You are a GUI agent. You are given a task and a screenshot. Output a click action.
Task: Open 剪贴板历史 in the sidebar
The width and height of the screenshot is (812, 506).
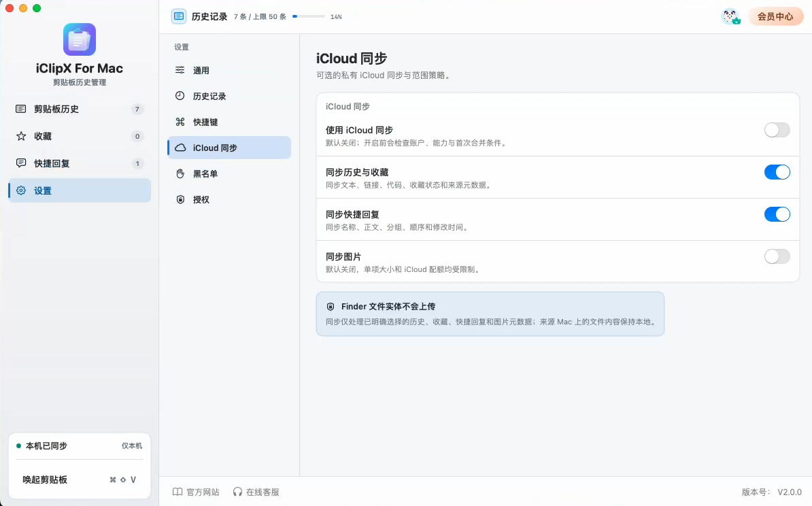(80, 109)
